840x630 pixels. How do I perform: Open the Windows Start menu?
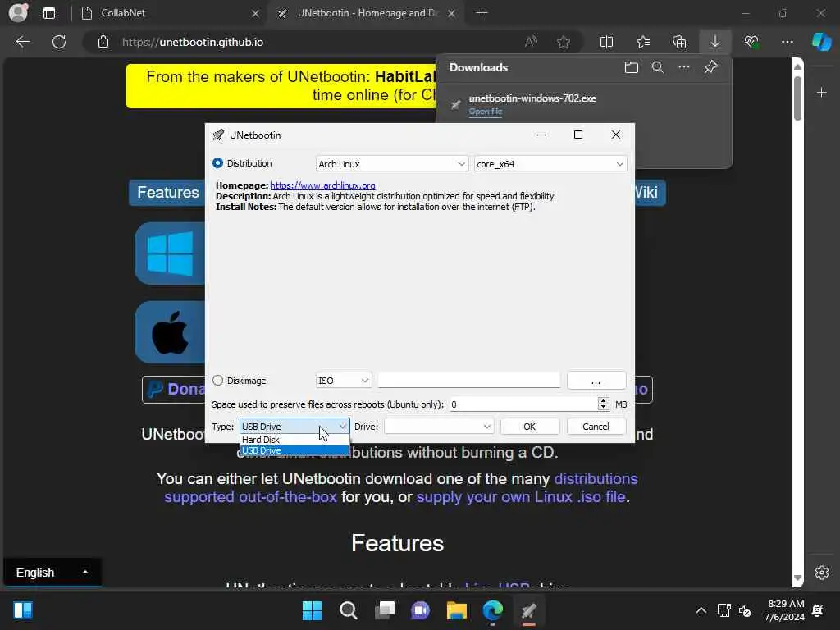pos(312,610)
